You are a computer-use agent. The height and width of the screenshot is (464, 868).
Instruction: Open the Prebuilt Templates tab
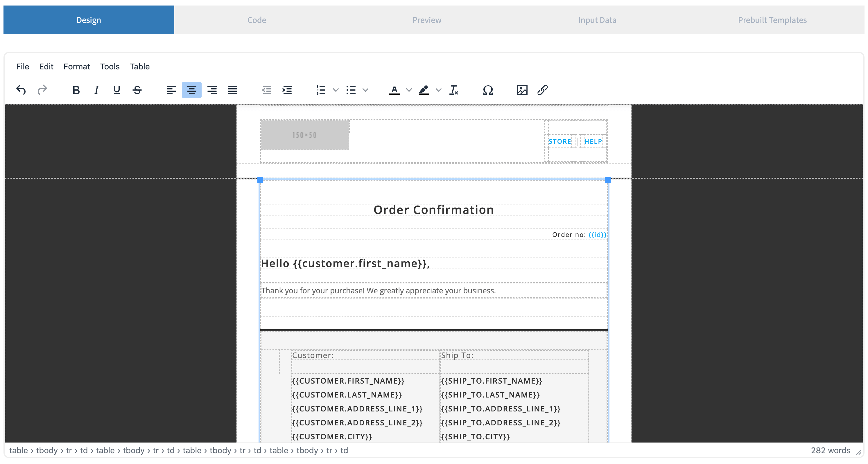tap(772, 20)
